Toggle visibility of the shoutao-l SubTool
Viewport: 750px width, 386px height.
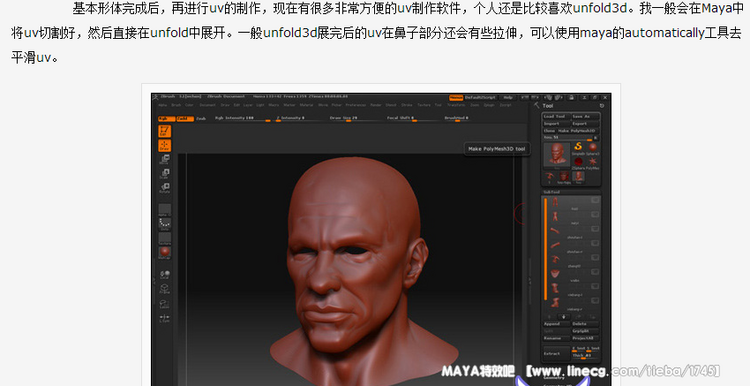(595, 229)
